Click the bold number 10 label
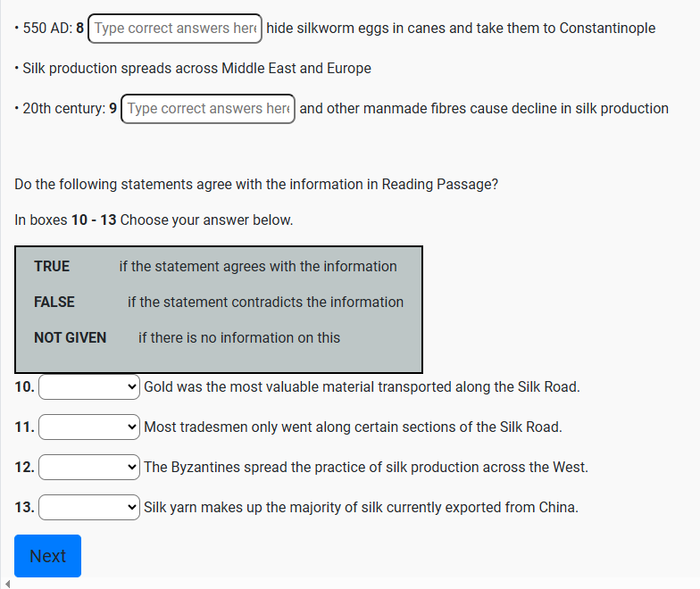The image size is (700, 589). (x=25, y=387)
